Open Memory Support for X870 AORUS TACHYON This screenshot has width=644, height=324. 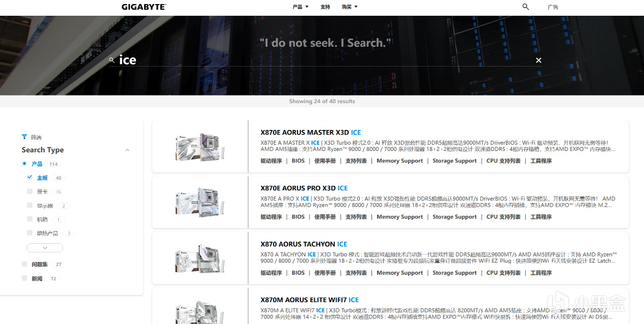coord(399,273)
